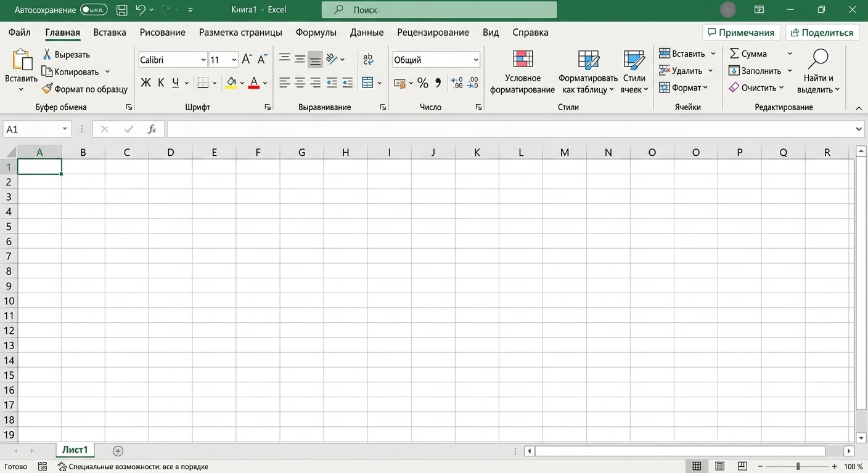868x473 pixels.
Task: Click the Format Painter (Формат по образцу) brush
Action: click(47, 89)
